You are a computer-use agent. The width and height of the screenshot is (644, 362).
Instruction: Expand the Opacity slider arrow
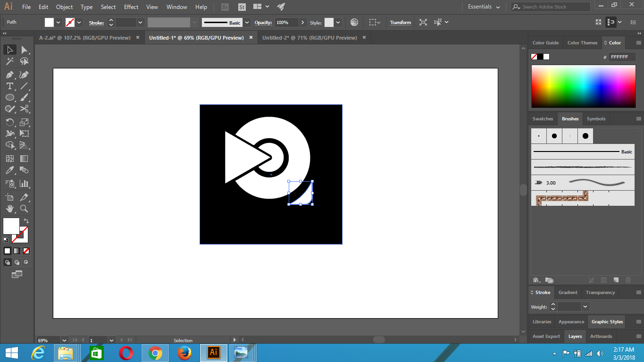pyautogui.click(x=302, y=23)
